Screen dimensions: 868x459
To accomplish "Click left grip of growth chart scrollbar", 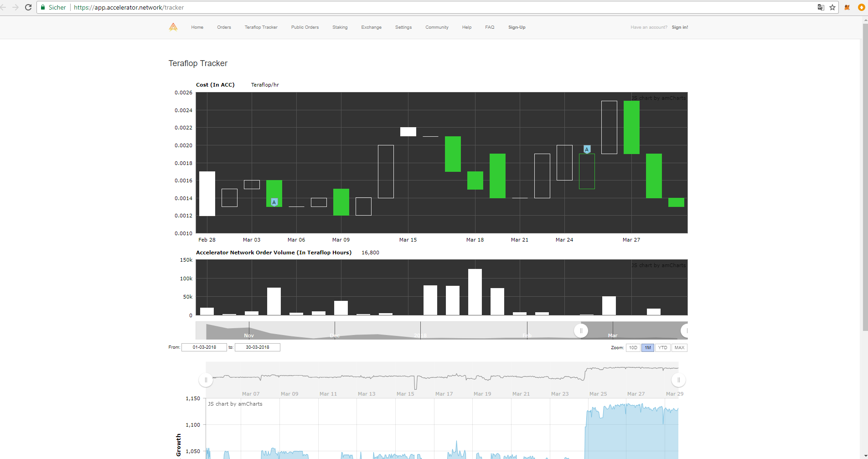I will coord(206,380).
